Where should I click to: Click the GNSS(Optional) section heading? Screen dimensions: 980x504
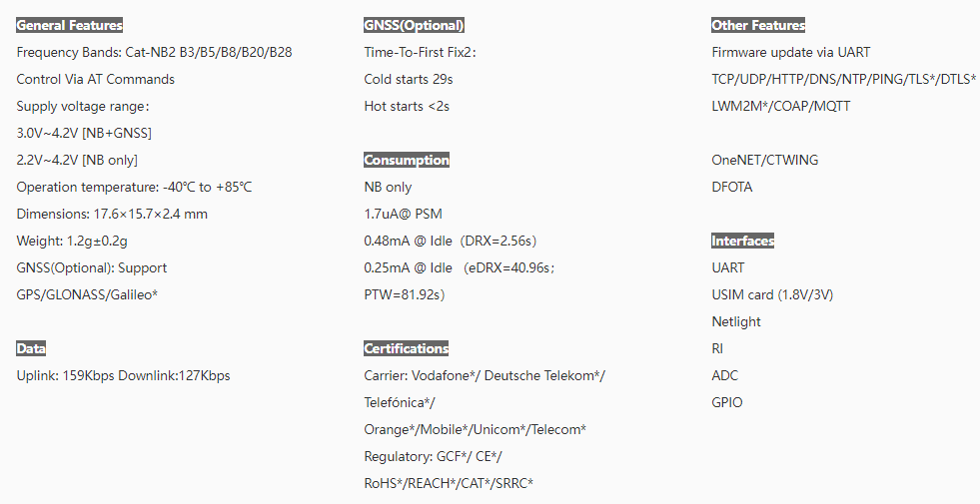(414, 25)
